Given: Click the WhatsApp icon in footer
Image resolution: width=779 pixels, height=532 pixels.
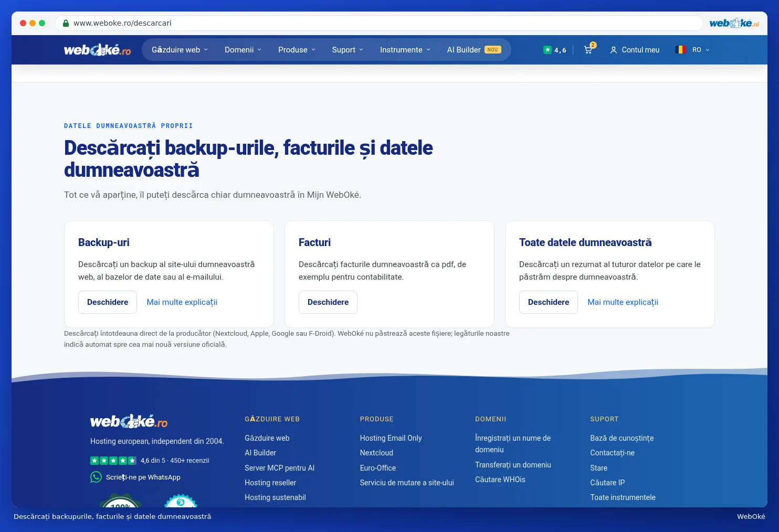Looking at the screenshot, I should point(96,477).
